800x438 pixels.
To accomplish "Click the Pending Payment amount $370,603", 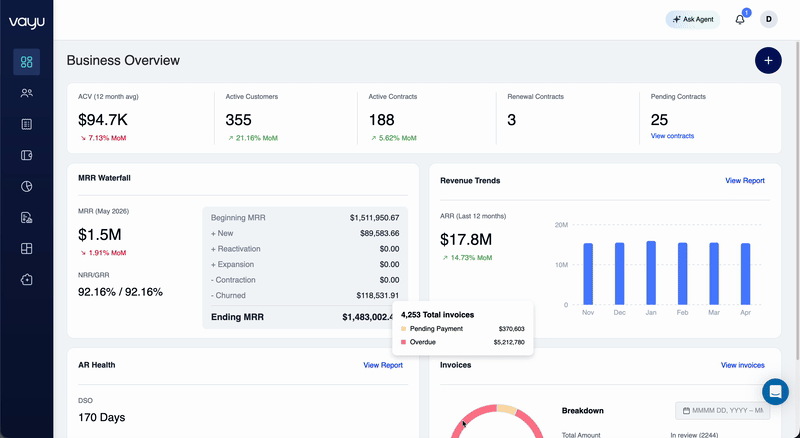I will coord(511,329).
